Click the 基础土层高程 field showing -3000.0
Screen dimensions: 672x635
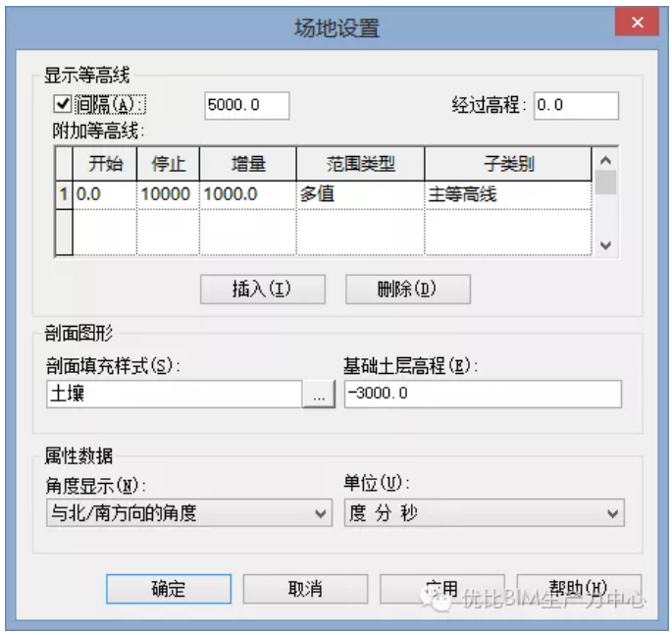[x=483, y=394]
